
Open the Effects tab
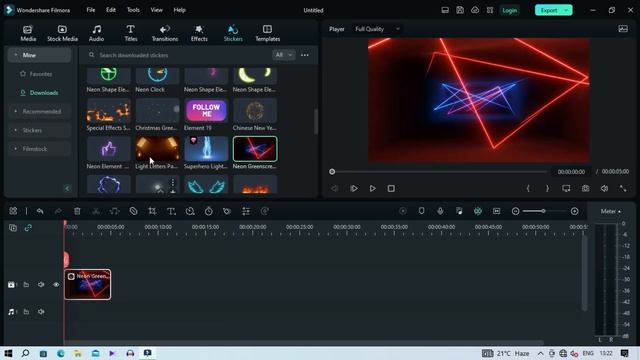click(x=199, y=33)
